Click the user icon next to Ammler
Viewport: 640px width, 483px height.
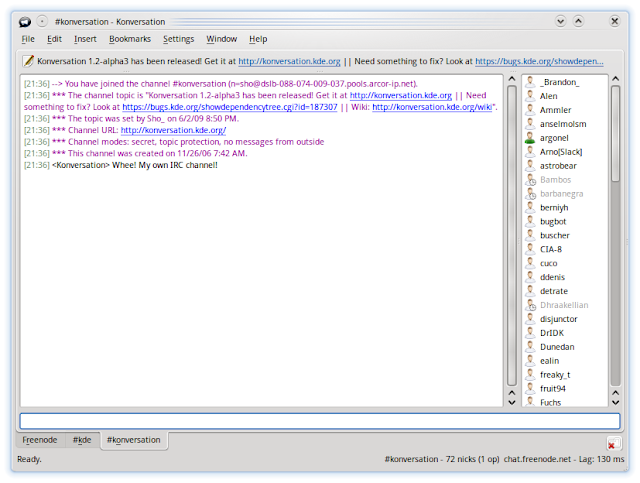click(x=530, y=110)
